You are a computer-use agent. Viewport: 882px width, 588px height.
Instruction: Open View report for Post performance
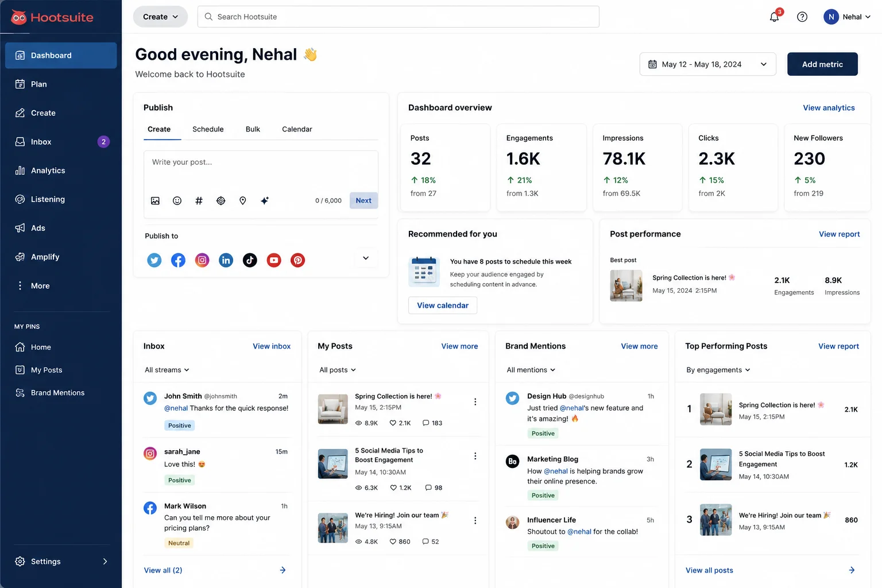pos(839,234)
